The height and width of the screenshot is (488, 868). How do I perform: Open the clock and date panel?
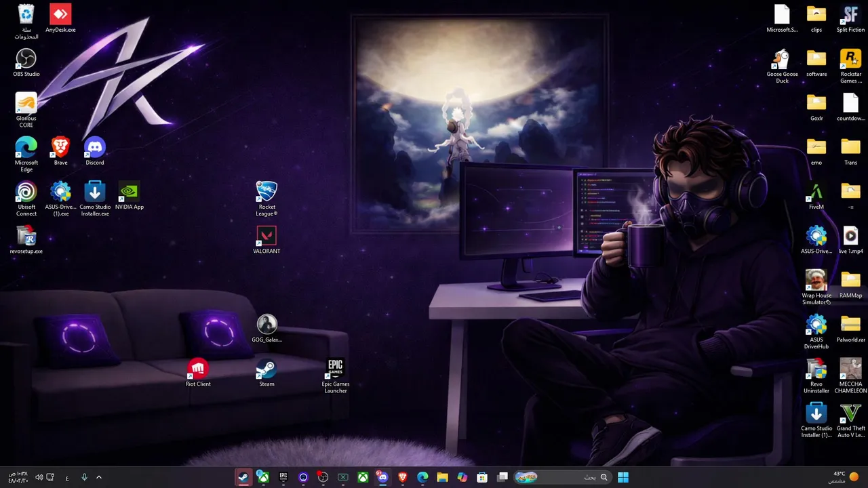click(x=18, y=477)
